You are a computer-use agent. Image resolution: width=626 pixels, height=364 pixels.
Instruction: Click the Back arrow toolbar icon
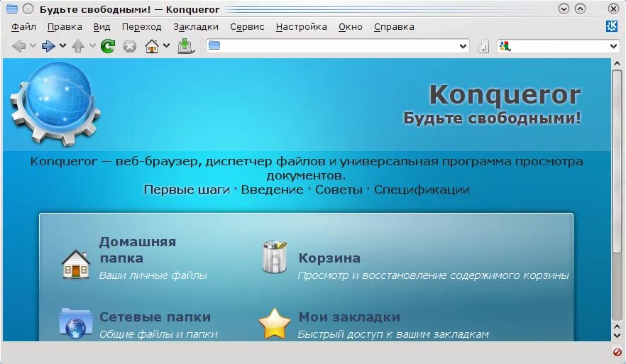pyautogui.click(x=18, y=46)
